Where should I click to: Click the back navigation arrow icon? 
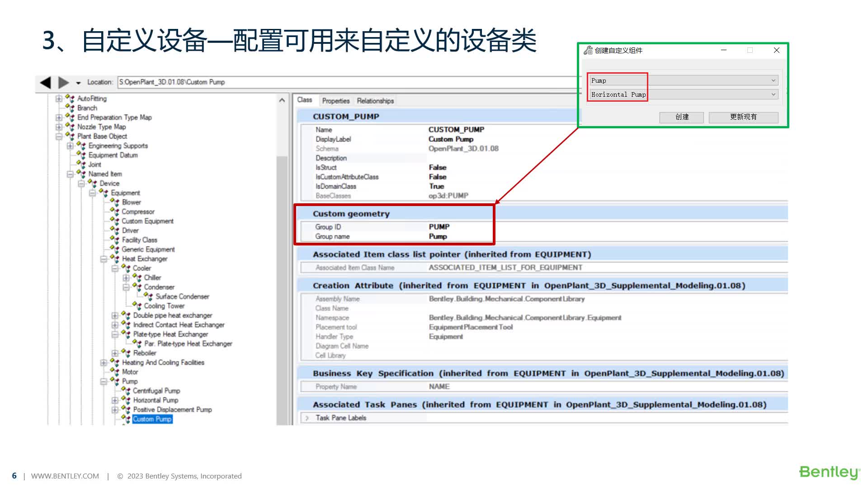[x=45, y=82]
